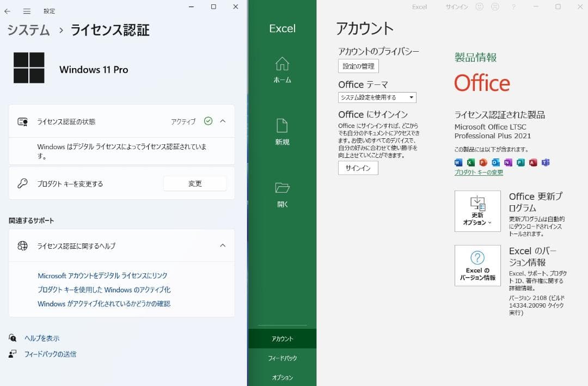The height and width of the screenshot is (386, 588).
Task: Click the プロダクト キーの変更 link
Action: tap(479, 173)
